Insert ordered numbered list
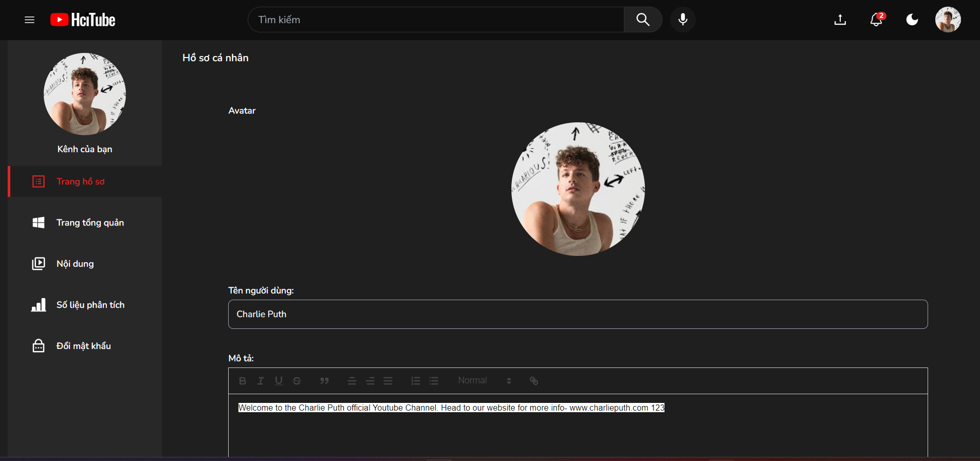 click(x=416, y=381)
